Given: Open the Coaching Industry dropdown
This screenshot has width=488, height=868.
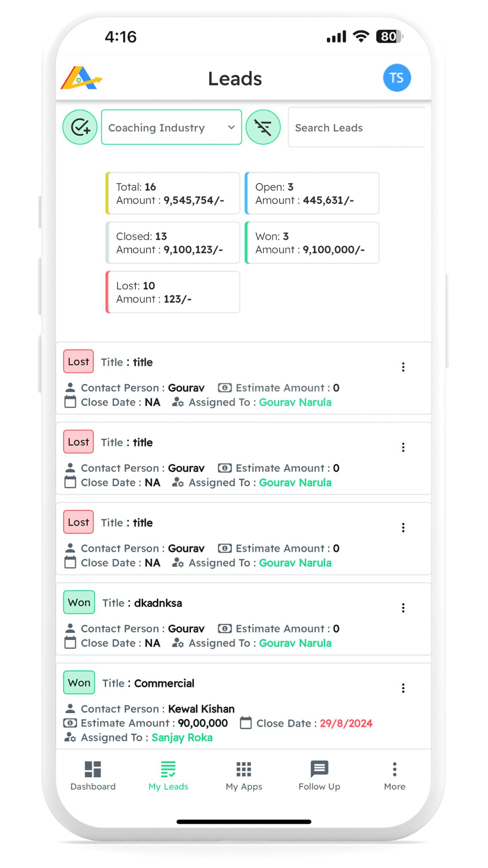Looking at the screenshot, I should pos(171,127).
